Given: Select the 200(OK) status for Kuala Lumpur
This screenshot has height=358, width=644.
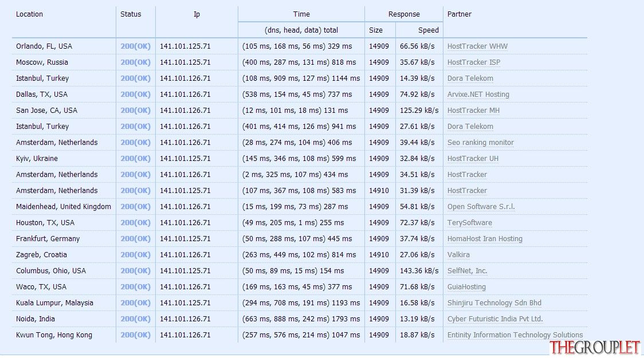Looking at the screenshot, I should click(x=136, y=302).
